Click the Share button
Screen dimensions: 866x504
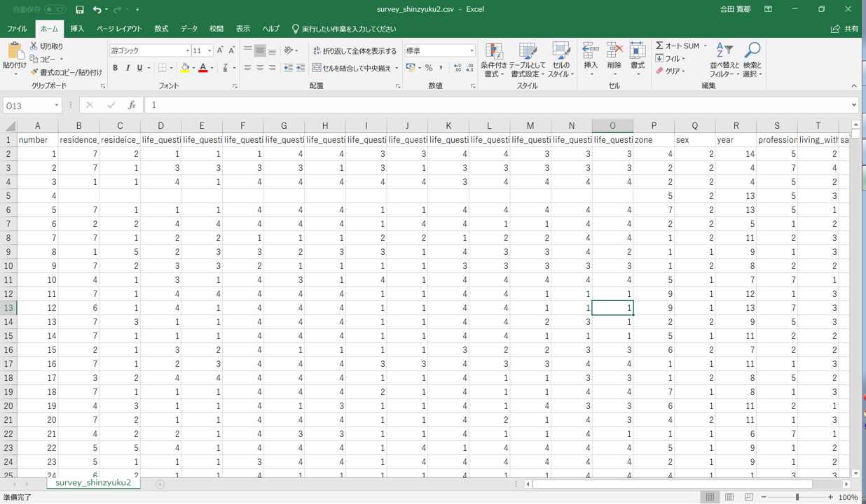[844, 29]
